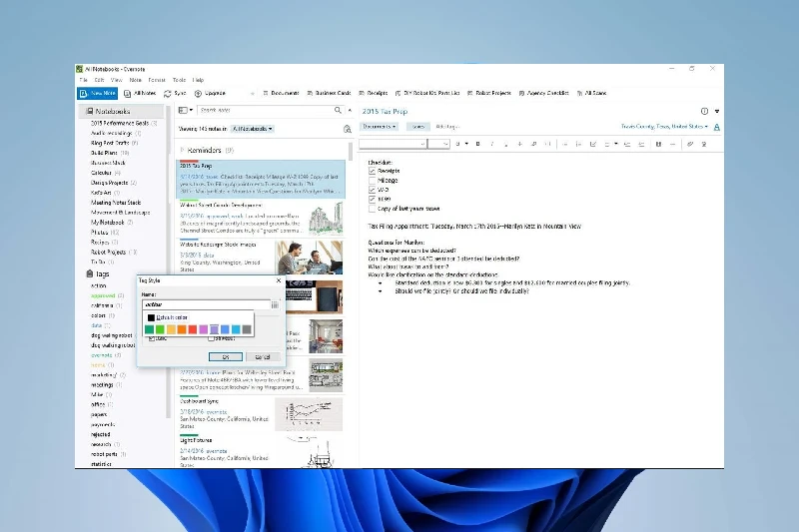This screenshot has width=799, height=532.
Task: Open the All Notebooks filter dropdown
Action: pyautogui.click(x=252, y=129)
